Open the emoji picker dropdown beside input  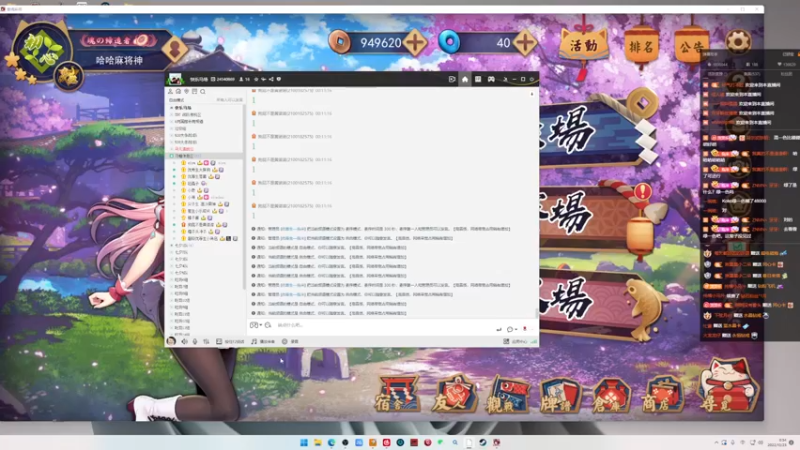[256, 325]
